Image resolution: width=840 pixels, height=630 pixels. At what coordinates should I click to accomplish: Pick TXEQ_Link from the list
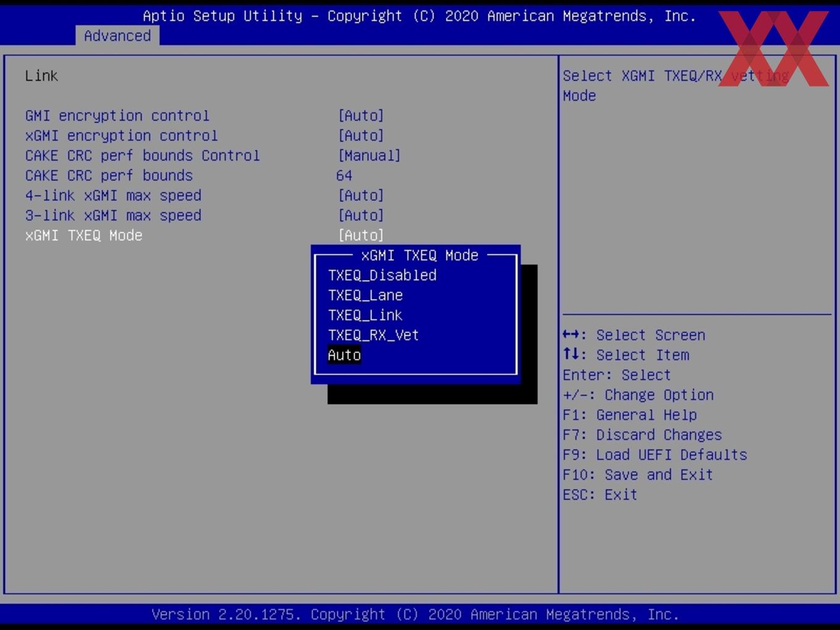pos(366,315)
